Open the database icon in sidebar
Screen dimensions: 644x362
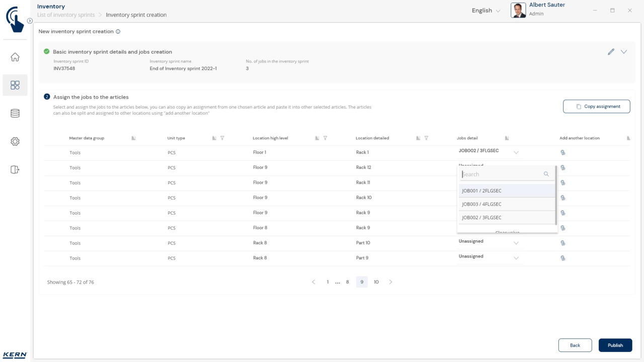click(x=15, y=114)
